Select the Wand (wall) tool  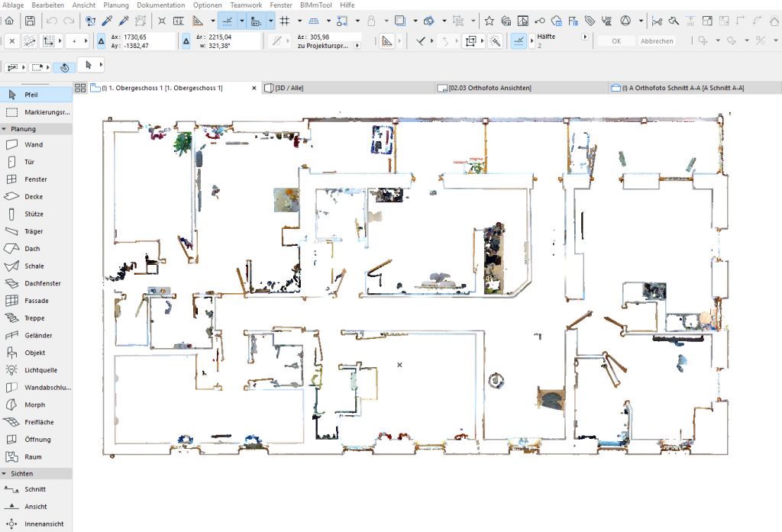pyautogui.click(x=34, y=144)
